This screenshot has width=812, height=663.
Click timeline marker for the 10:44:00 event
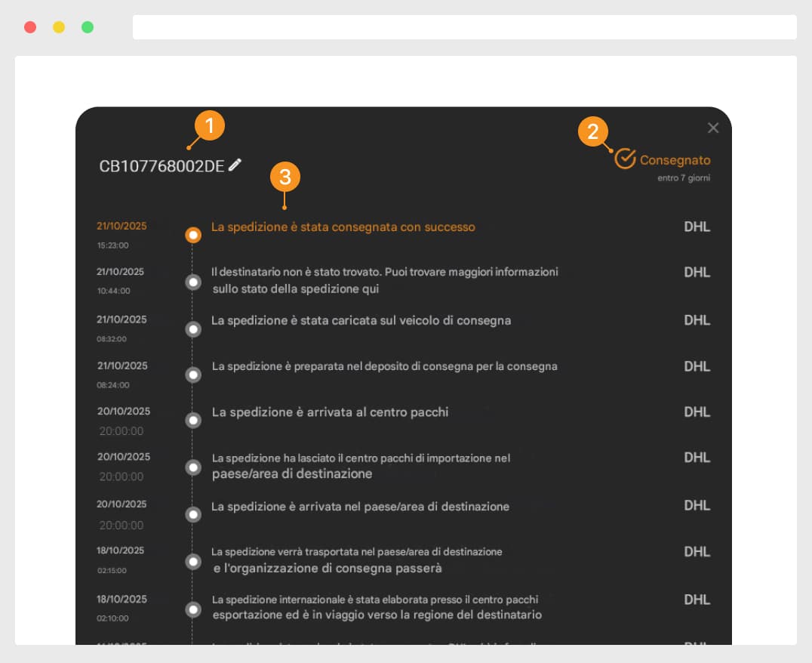click(193, 282)
